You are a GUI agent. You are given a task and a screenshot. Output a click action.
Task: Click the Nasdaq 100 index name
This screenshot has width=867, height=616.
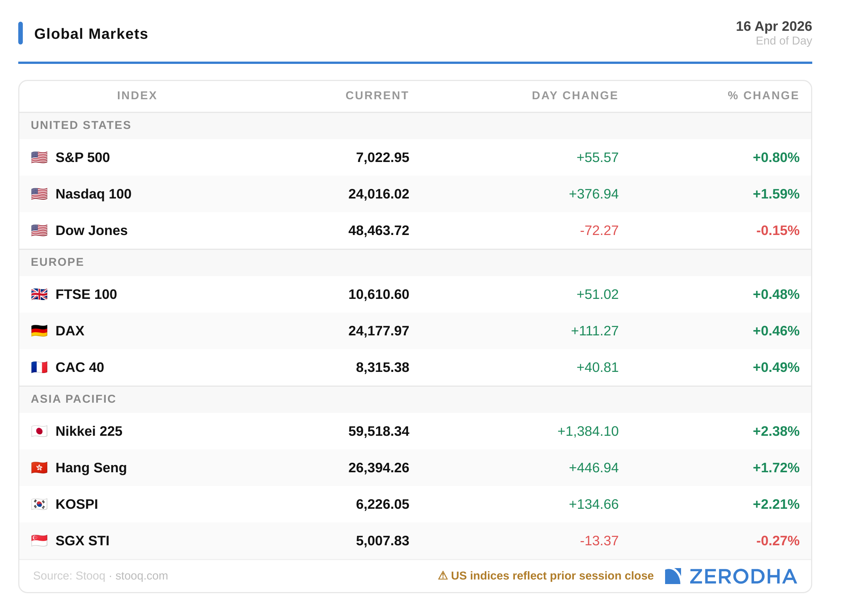click(x=93, y=194)
